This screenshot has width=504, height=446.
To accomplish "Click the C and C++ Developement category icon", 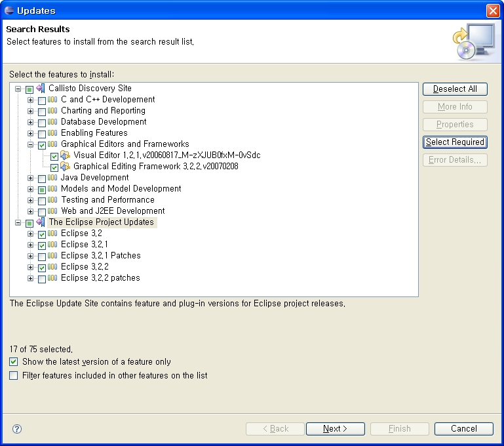I will 52,99.
